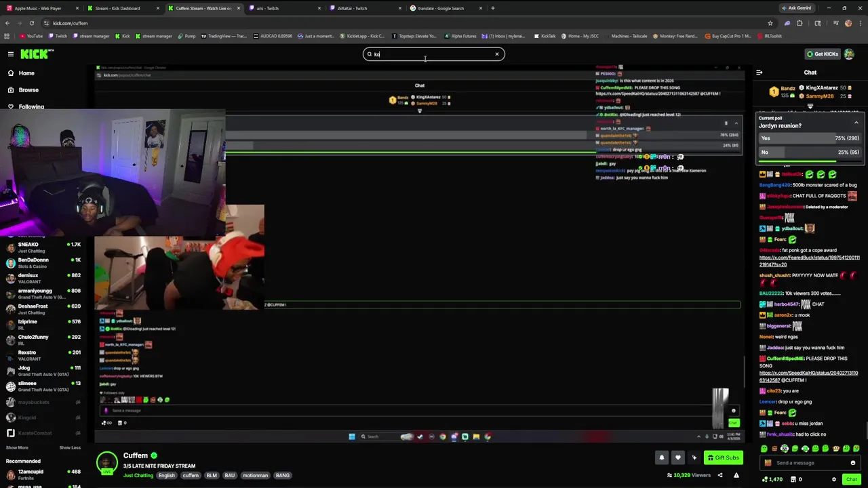The width and height of the screenshot is (868, 488).
Task: Open Jdog channel in sidebar
Action: pos(42,371)
